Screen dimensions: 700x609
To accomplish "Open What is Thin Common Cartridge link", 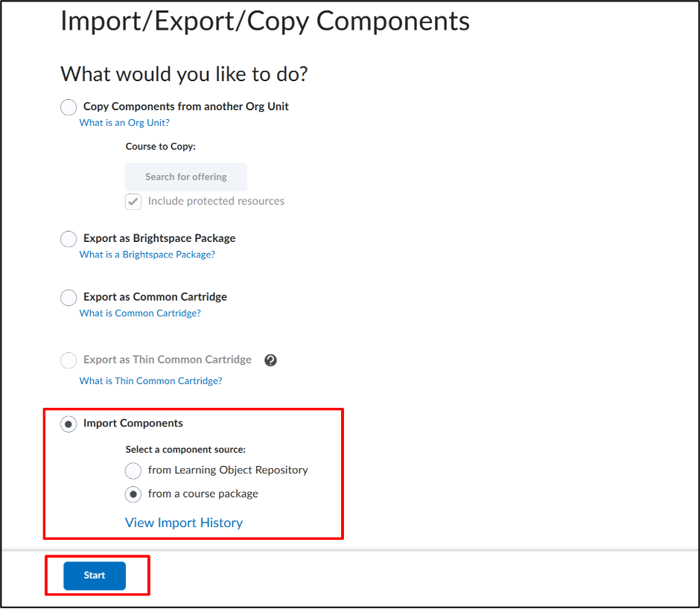I will 151,381.
